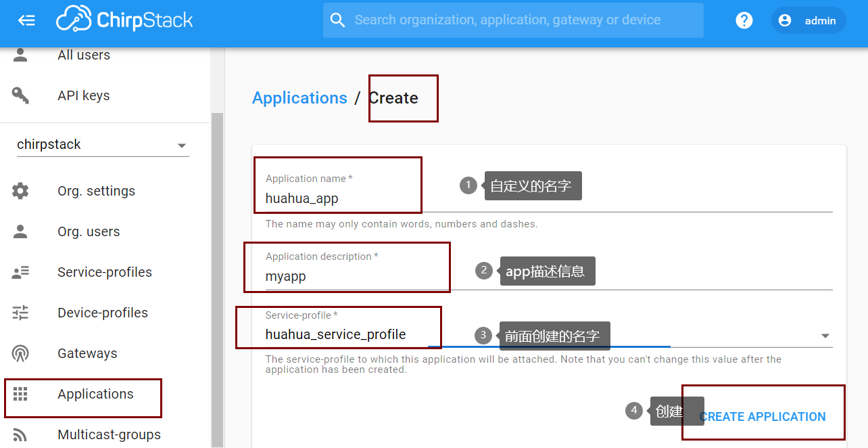Click the Applications grid icon

click(20, 393)
